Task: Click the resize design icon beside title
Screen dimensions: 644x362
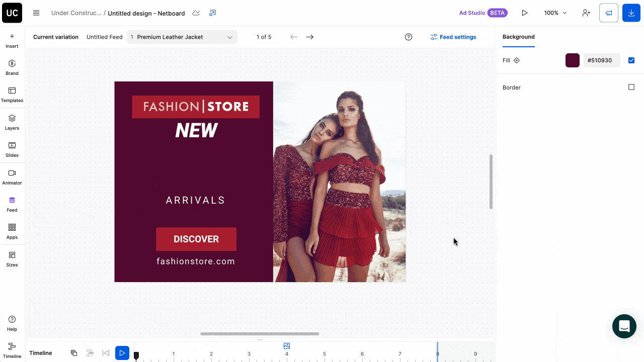Action: (213, 13)
